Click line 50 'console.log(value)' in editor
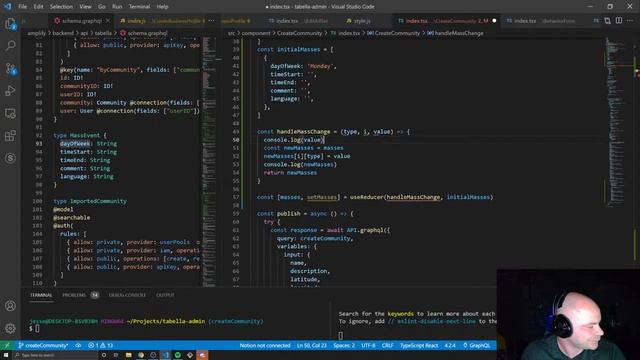This screenshot has height=360, width=640. (x=293, y=140)
